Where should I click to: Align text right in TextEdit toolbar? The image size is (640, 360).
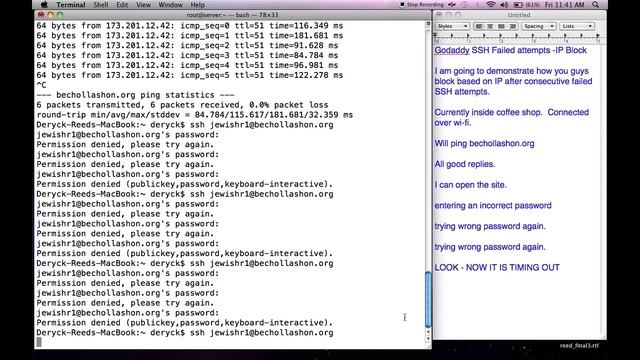pos(512,26)
